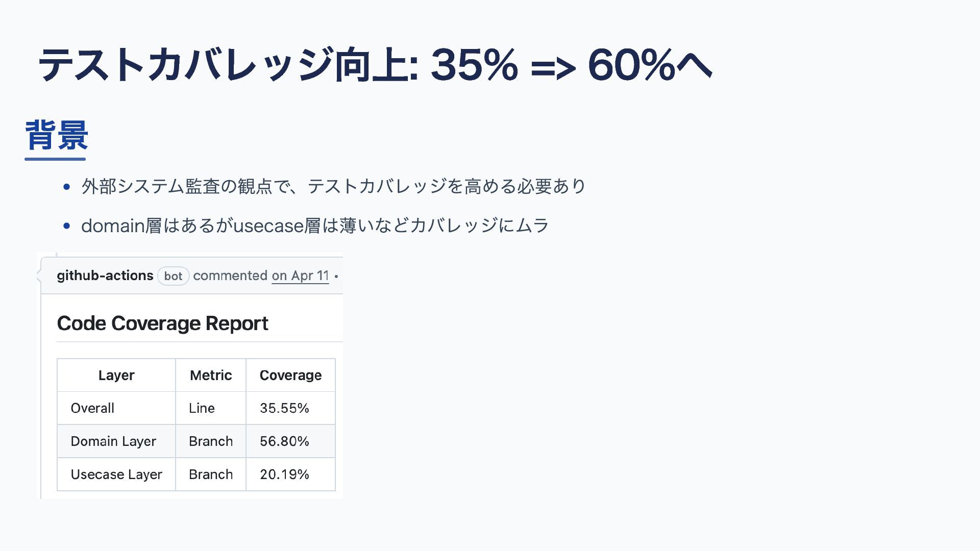Click the Coverage column header

[290, 375]
